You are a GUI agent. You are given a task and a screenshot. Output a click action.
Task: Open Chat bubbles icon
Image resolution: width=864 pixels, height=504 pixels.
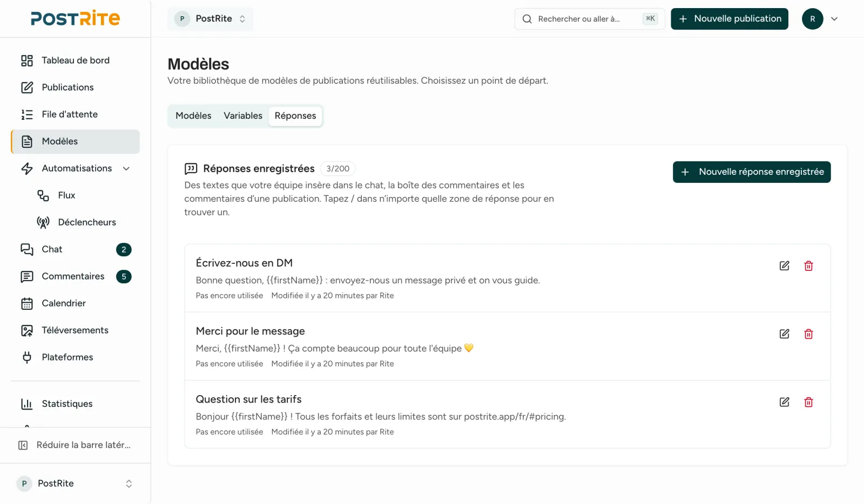[x=27, y=249]
